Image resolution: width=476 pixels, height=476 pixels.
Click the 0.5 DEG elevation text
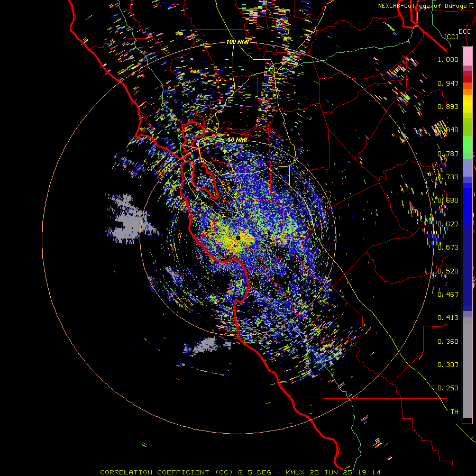[x=254, y=472]
